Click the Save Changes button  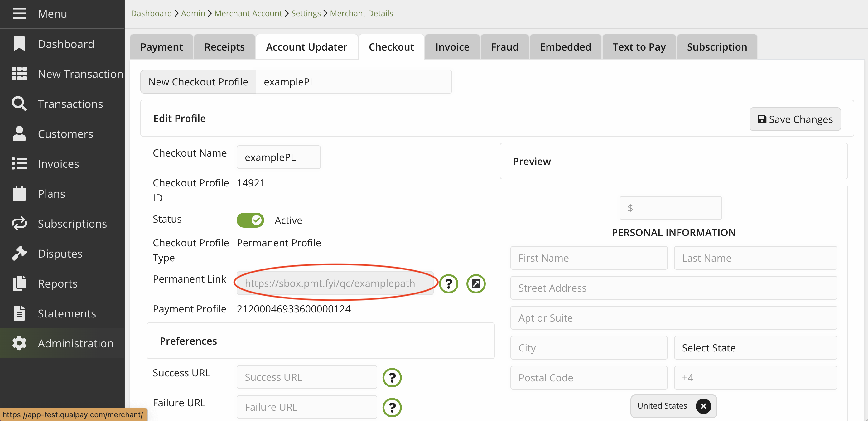coord(795,119)
